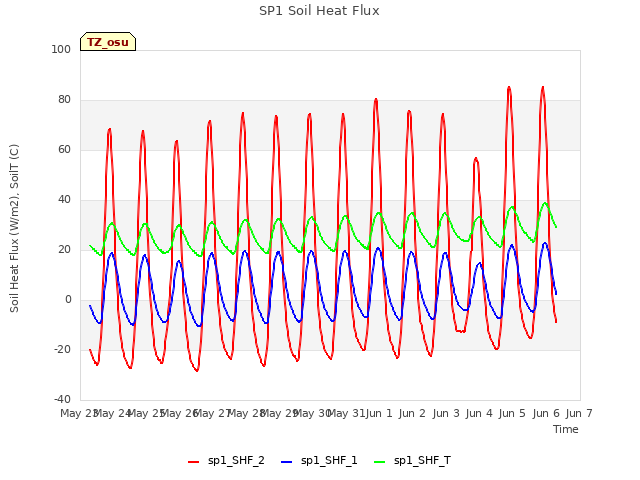The height and width of the screenshot is (480, 640).
Task: Click the red curve peak on Jun 5
Action: click(x=509, y=87)
